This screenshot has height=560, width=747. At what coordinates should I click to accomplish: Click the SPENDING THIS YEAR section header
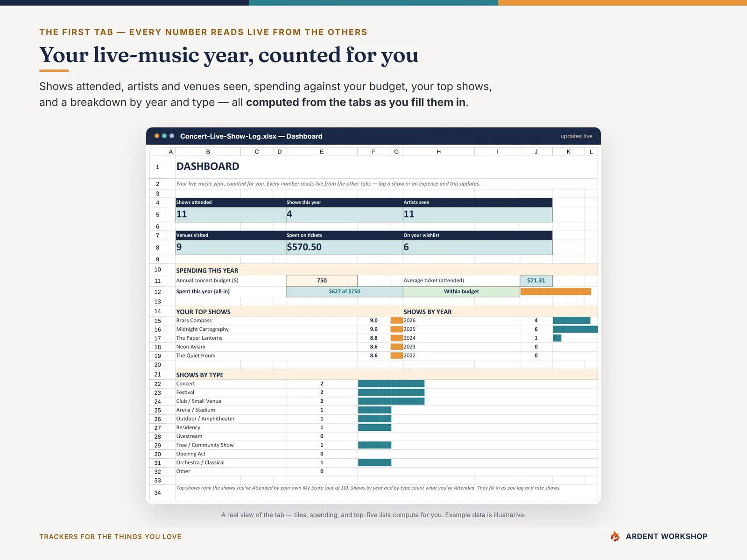point(207,271)
